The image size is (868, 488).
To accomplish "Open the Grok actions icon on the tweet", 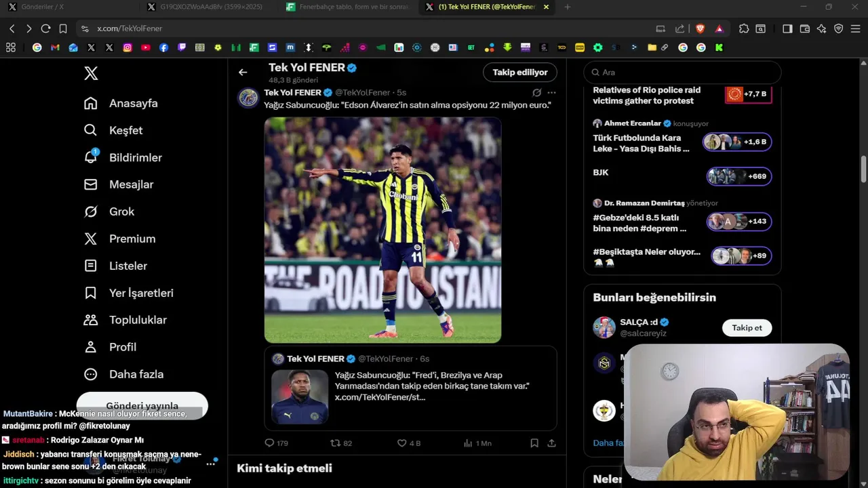I will coord(536,92).
